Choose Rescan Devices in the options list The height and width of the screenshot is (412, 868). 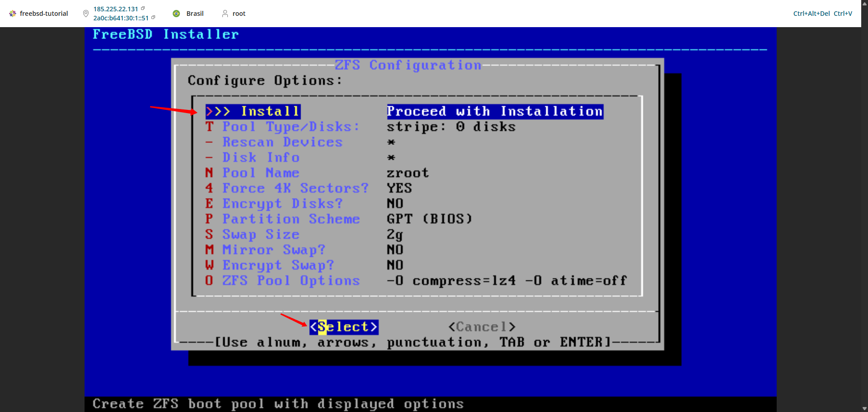(274, 142)
